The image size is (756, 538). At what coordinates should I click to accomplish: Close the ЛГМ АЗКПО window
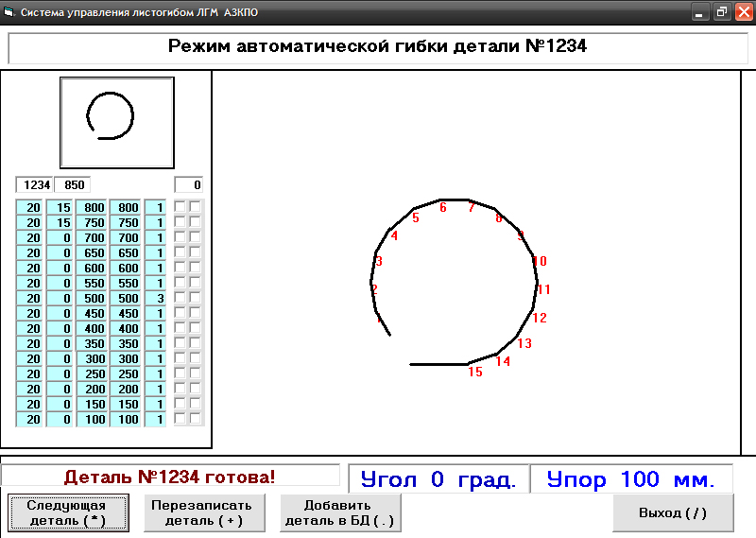pyautogui.click(x=743, y=12)
